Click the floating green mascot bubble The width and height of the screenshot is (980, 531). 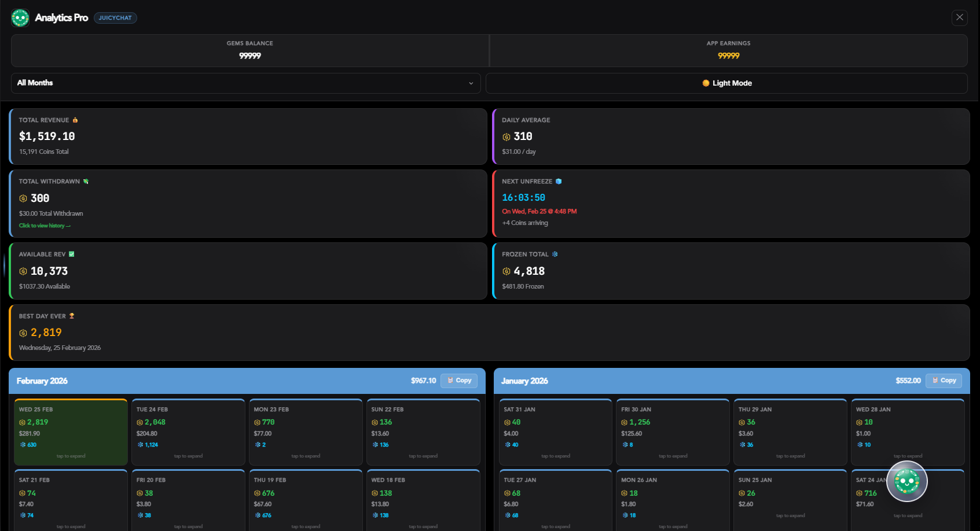[906, 481]
